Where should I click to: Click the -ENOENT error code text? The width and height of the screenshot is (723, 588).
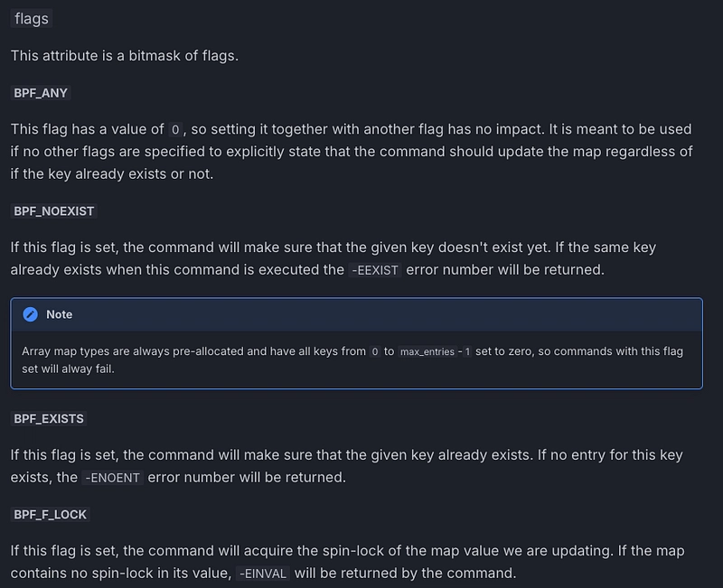tap(112, 478)
